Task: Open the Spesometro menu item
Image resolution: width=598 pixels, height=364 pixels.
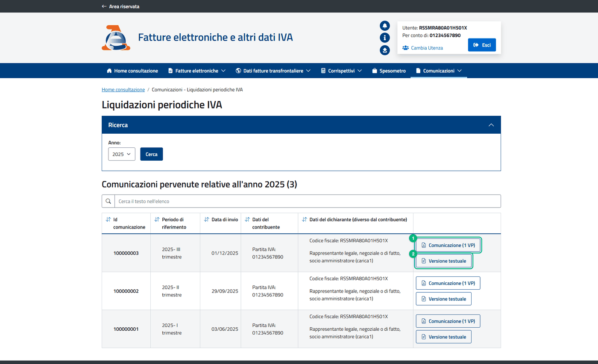Action: point(388,70)
